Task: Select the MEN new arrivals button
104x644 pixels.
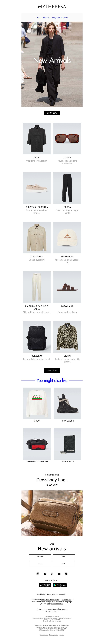Action: click(x=64, y=557)
